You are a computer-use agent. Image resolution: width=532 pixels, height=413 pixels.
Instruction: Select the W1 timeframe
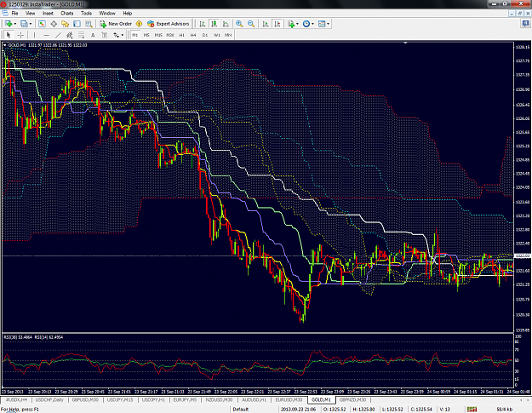tap(217, 35)
